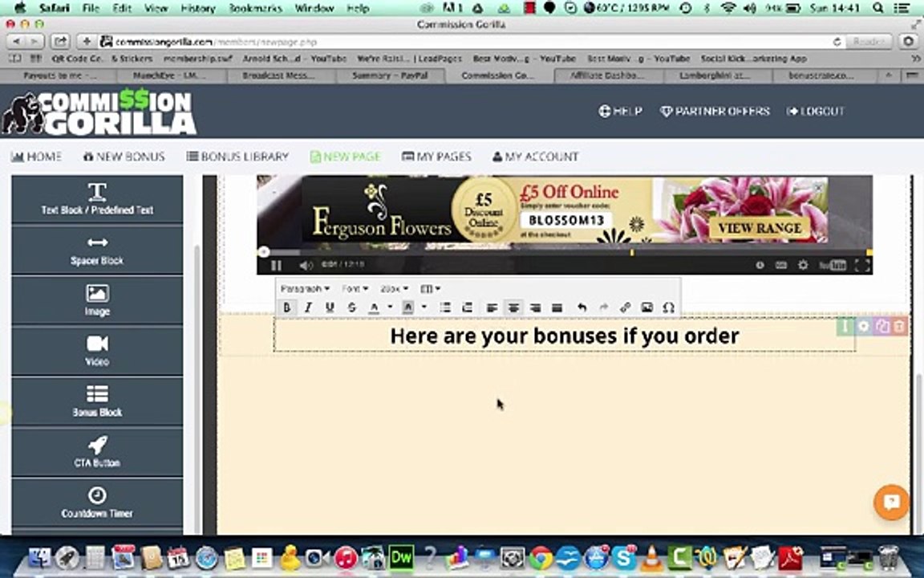This screenshot has width=924, height=578.
Task: Toggle italic formatting in editor toolbar
Action: [308, 307]
